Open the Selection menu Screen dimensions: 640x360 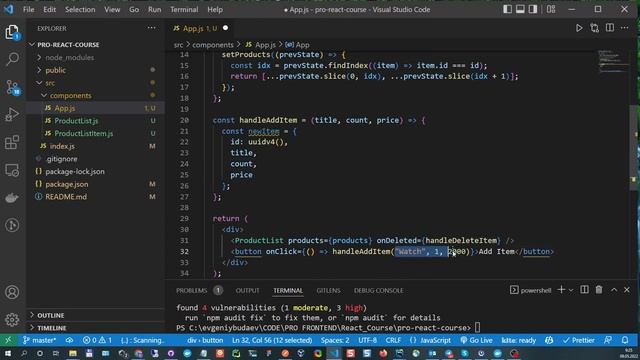80,9
